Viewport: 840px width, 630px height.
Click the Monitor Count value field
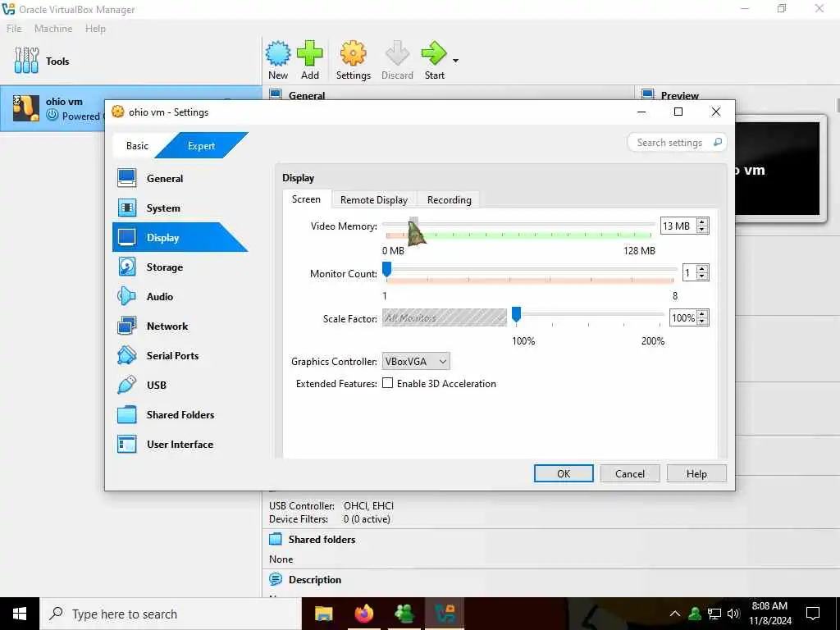pos(689,272)
